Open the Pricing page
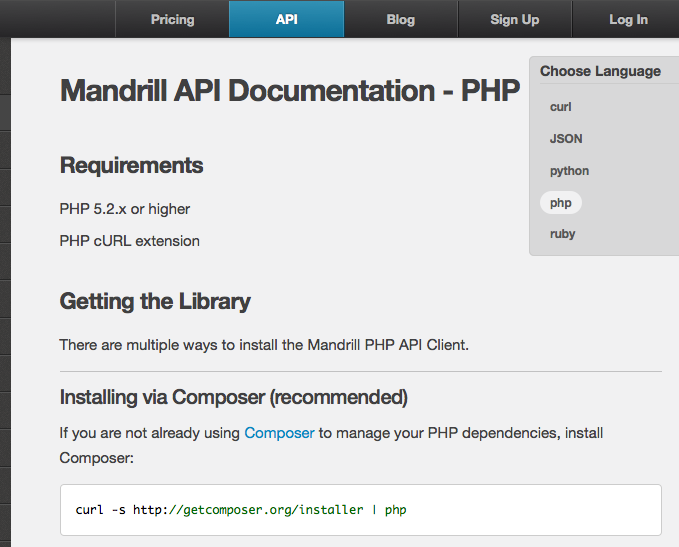The width and height of the screenshot is (679, 547). (172, 19)
